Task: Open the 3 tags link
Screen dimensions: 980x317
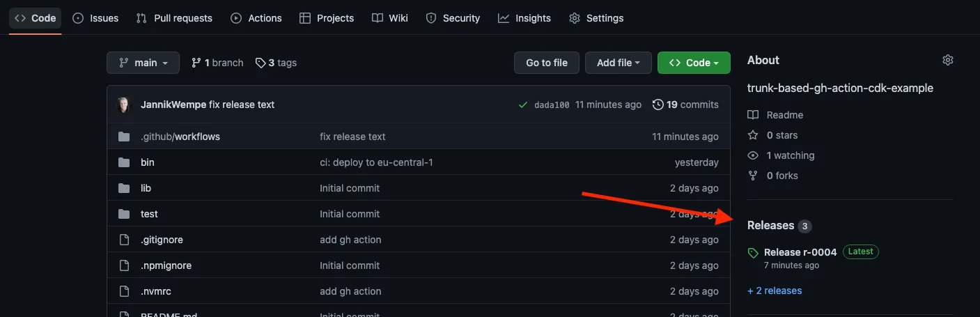Action: click(x=276, y=63)
